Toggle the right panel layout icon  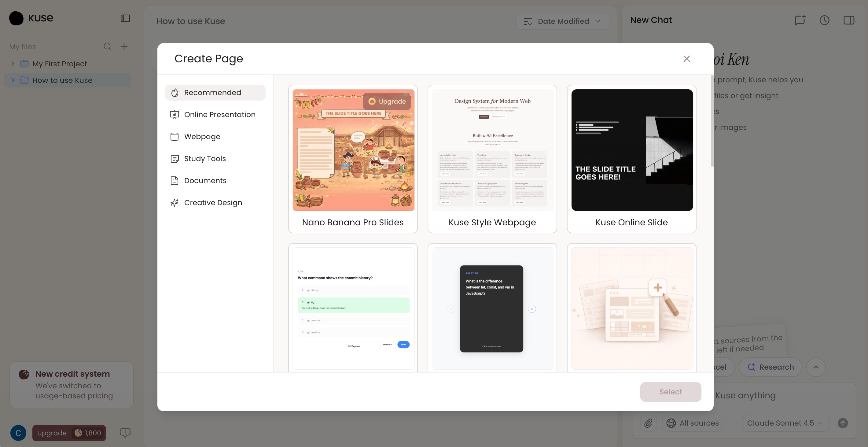click(849, 20)
